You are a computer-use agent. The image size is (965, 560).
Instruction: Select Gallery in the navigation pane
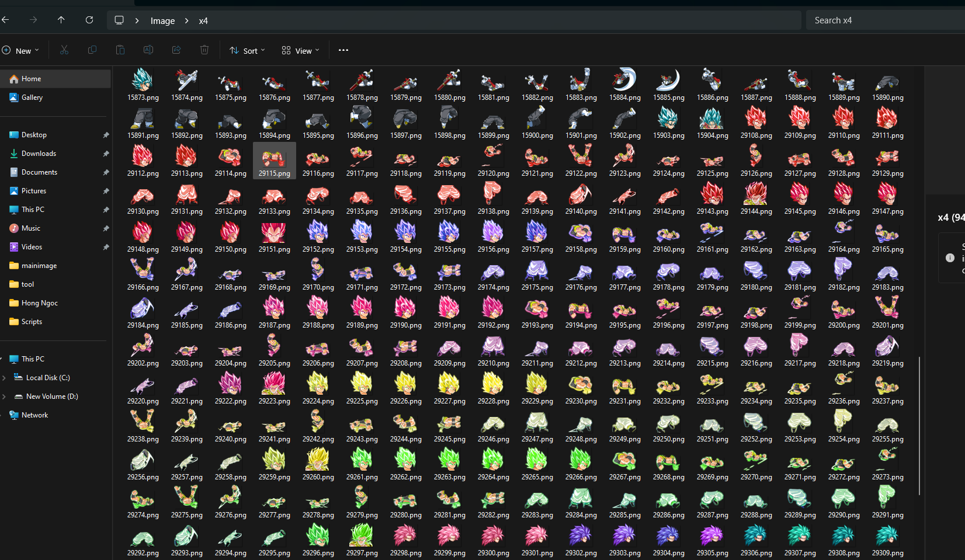32,98
